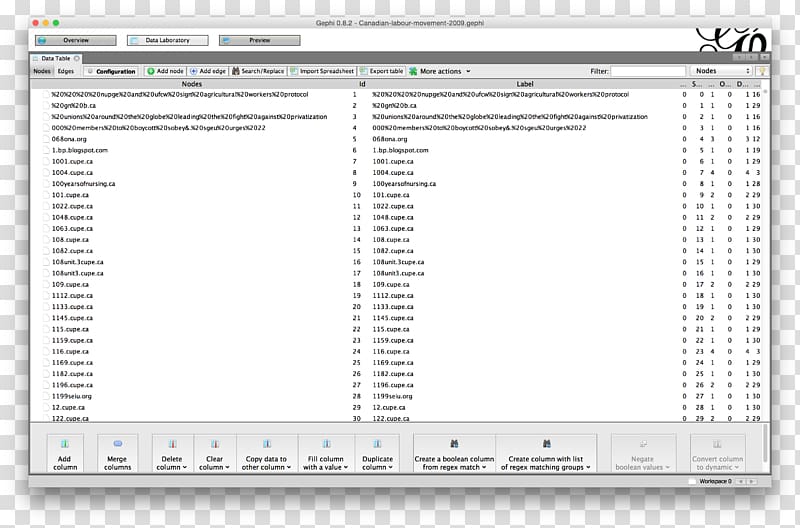The width and height of the screenshot is (800, 528).
Task: Open the Data Laboratory perspective
Action: [x=167, y=40]
